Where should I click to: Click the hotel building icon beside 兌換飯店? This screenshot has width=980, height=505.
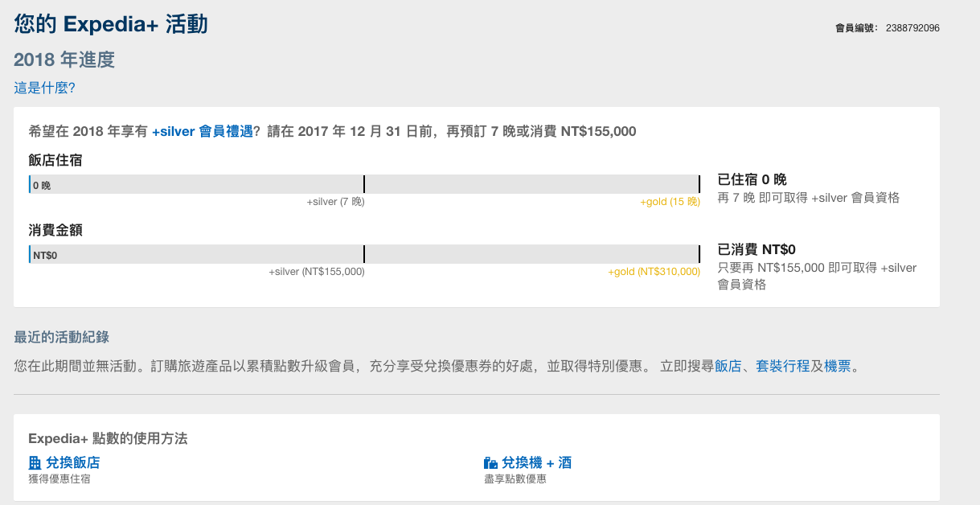35,463
